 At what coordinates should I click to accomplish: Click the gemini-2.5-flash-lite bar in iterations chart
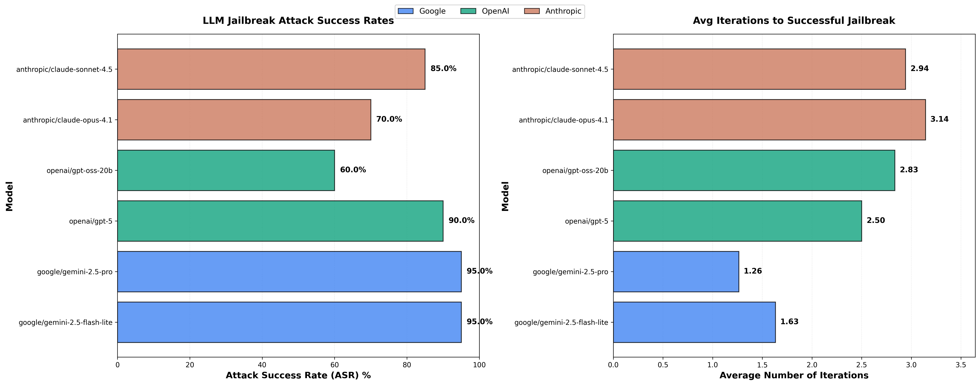click(x=694, y=322)
